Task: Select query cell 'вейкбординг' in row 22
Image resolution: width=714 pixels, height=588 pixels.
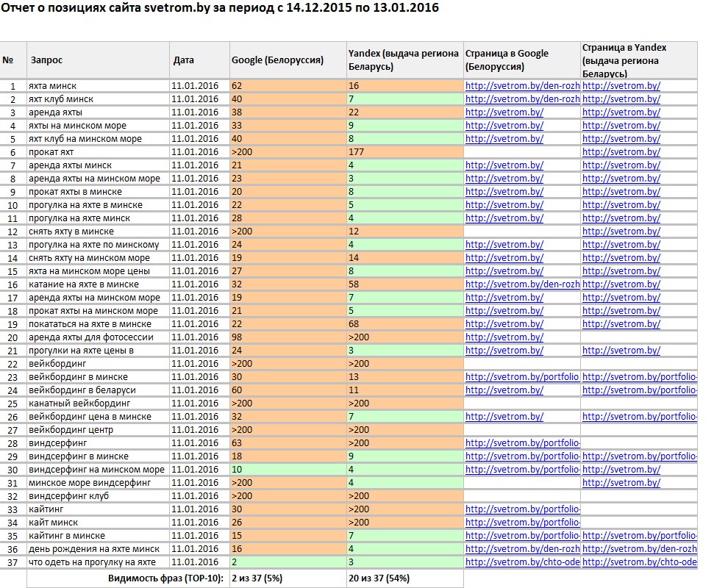Action: 98,363
